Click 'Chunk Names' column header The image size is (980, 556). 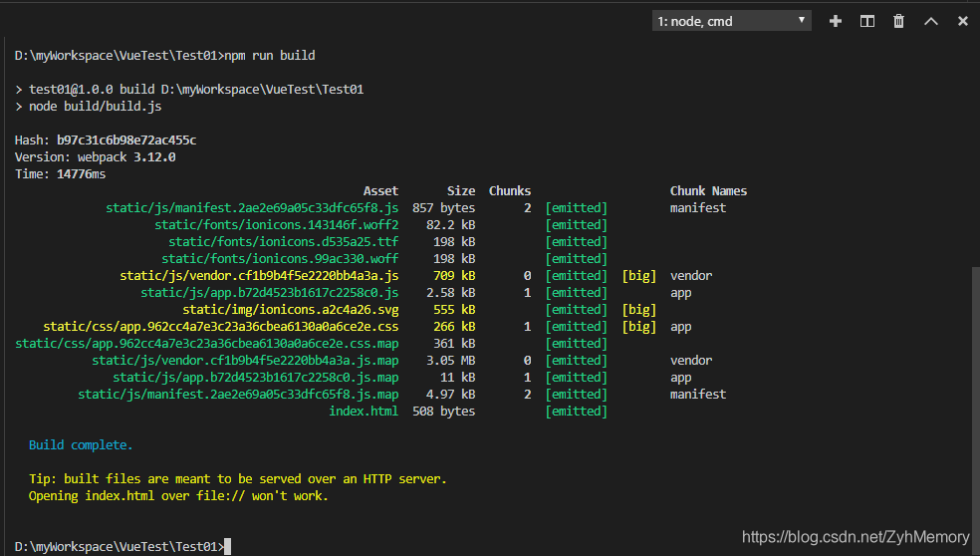pos(709,190)
